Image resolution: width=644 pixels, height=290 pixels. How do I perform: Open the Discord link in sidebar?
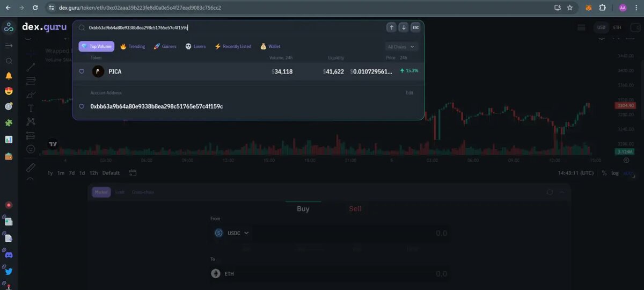[x=9, y=255]
